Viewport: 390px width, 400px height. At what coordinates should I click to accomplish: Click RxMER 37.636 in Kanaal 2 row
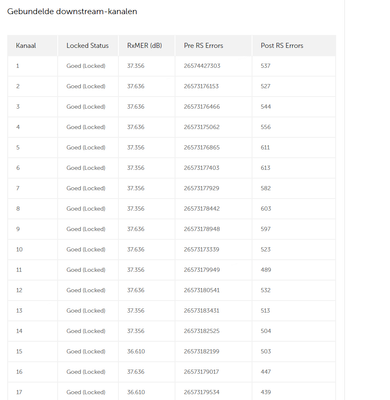(136, 86)
